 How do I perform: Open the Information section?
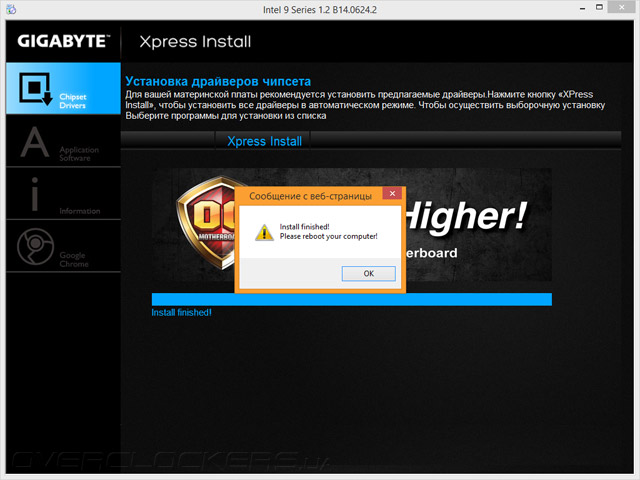coord(63,194)
